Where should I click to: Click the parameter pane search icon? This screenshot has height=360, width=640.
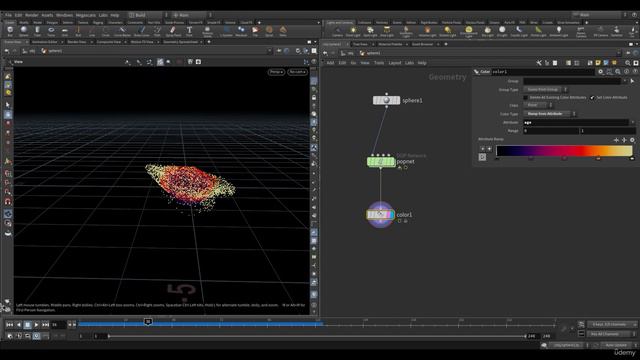click(618, 71)
